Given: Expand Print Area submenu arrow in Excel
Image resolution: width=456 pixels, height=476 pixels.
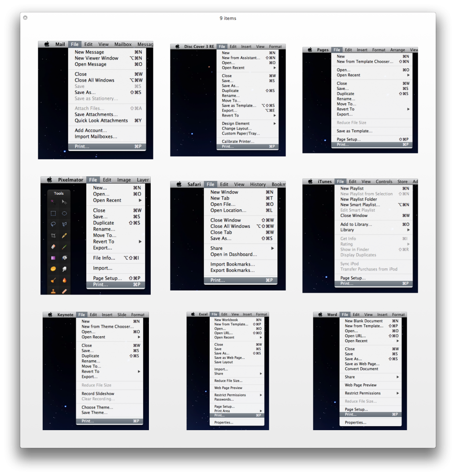Looking at the screenshot, I should [261, 411].
